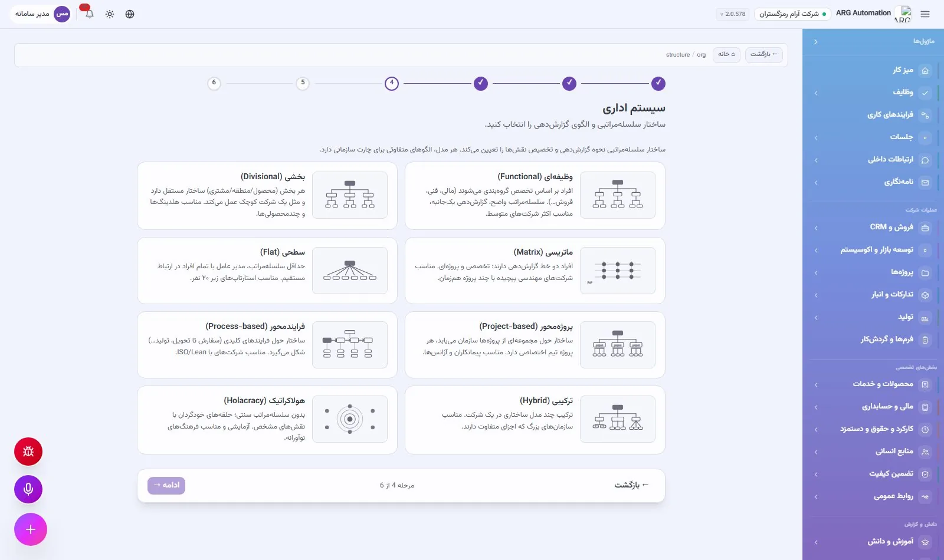944x560 pixels.
Task: Open فرم‌ها و گردش‌کار menu item
Action: tap(873, 340)
